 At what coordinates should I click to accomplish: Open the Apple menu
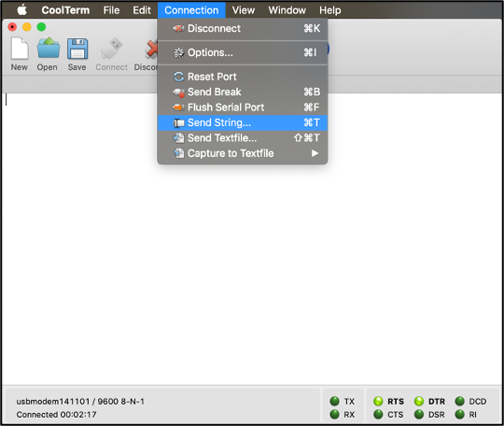21,10
